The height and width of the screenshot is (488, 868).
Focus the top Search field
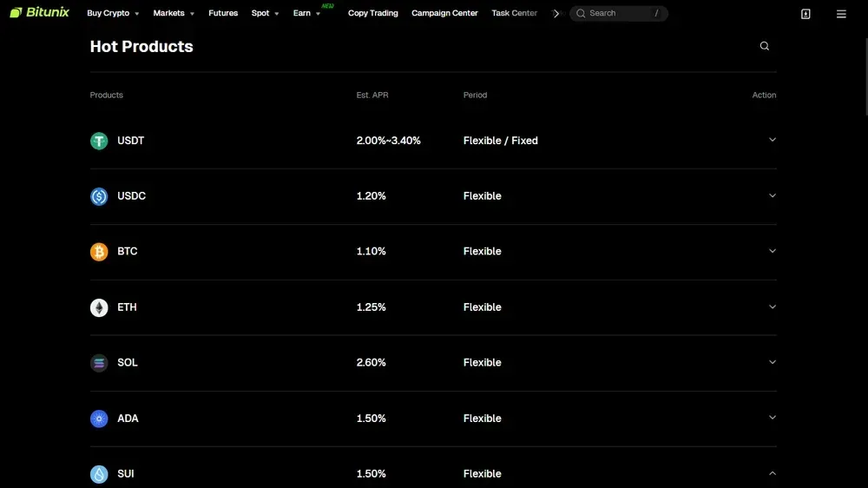tap(618, 13)
